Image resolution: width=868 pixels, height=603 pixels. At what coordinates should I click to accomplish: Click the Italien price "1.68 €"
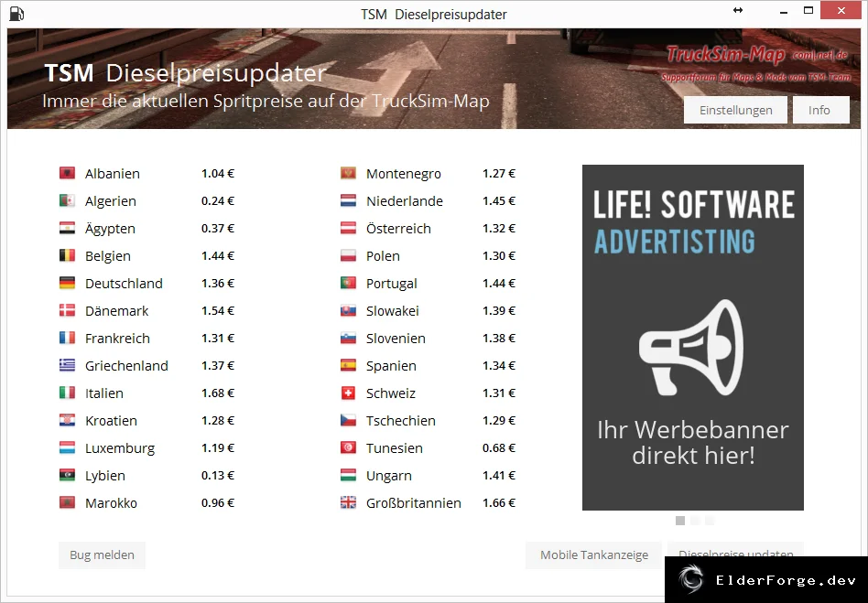point(218,393)
